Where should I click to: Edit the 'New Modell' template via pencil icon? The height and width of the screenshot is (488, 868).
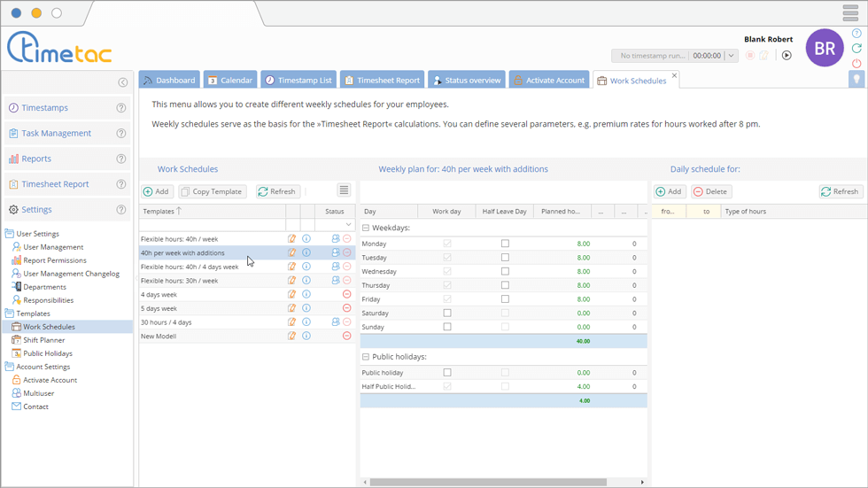[292, 336]
